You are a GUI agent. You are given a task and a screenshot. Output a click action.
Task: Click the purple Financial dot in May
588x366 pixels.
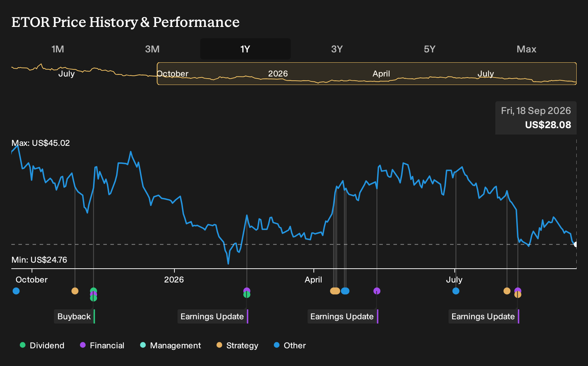click(x=377, y=291)
